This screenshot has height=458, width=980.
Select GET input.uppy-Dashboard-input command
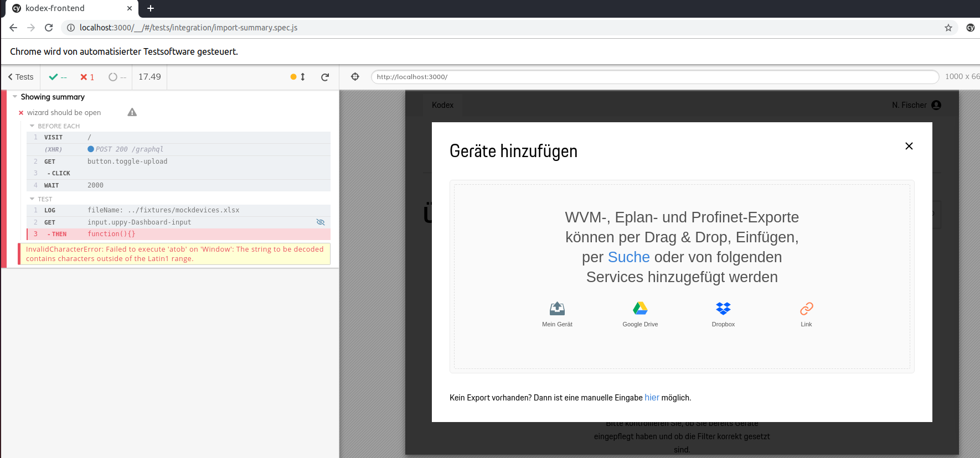coord(178,222)
